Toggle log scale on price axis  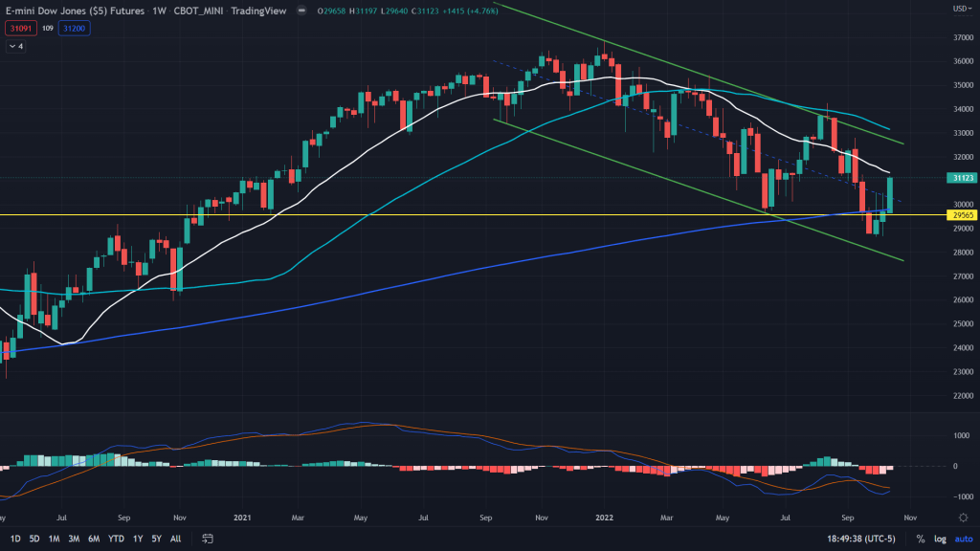(x=938, y=539)
